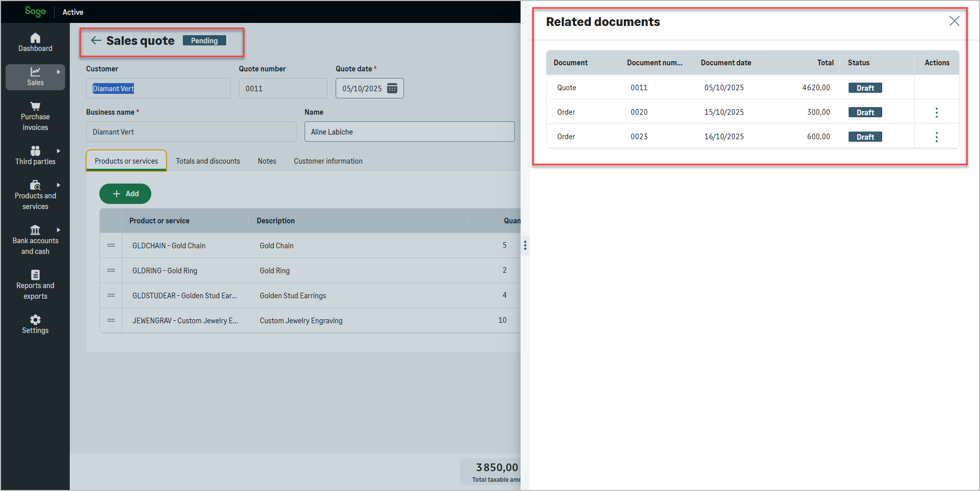
Task: Switch to the Notes tab
Action: [x=266, y=161]
